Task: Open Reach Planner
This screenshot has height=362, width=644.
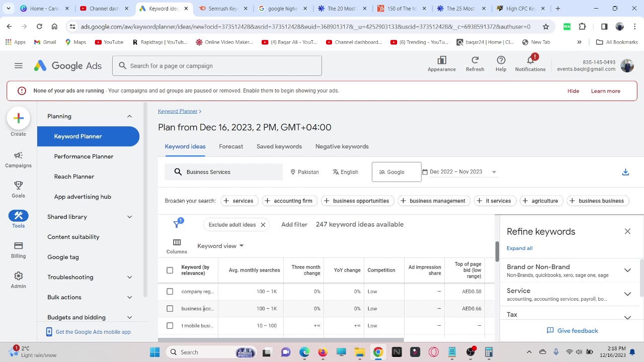Action: 74,176
